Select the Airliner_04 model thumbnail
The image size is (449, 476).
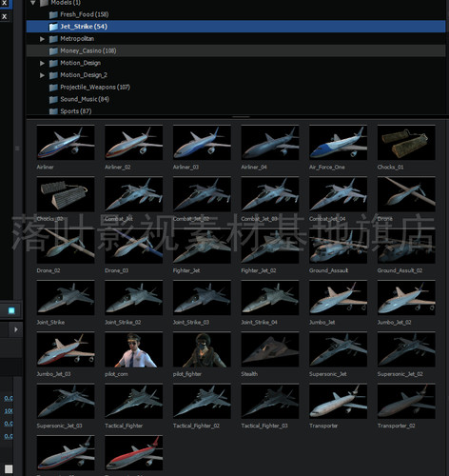pyautogui.click(x=270, y=143)
